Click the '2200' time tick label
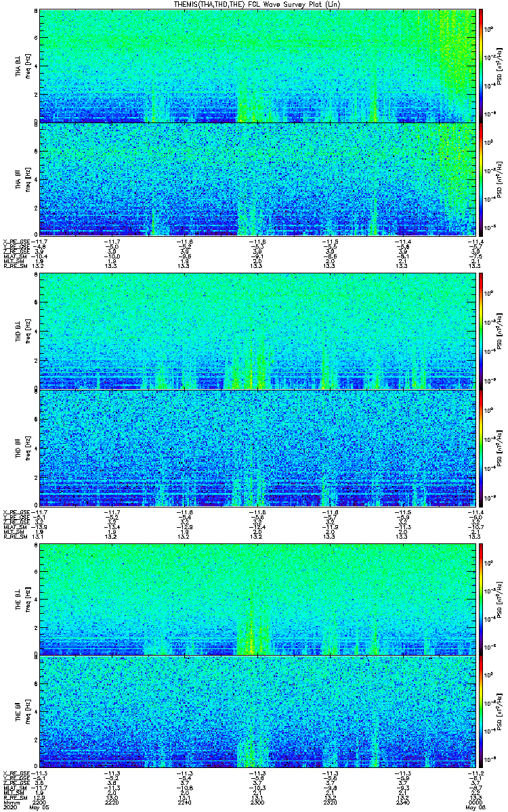The image size is (508, 812). tap(40, 803)
